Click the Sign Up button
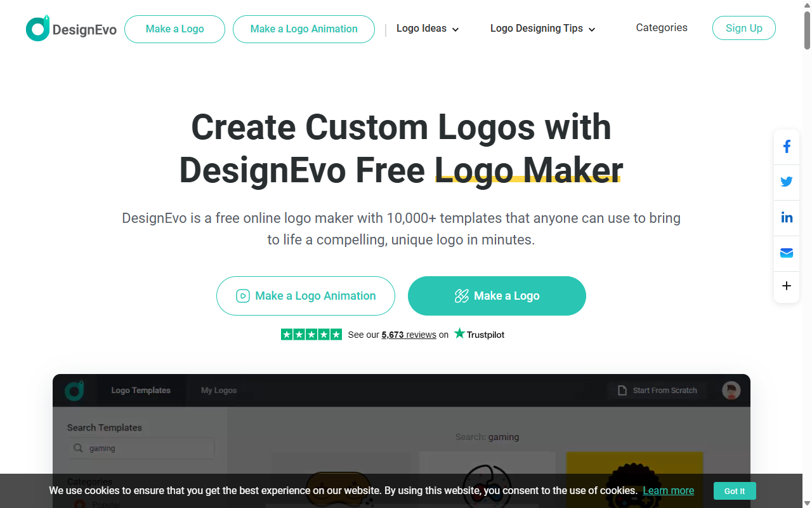The height and width of the screenshot is (508, 812). 744,28
